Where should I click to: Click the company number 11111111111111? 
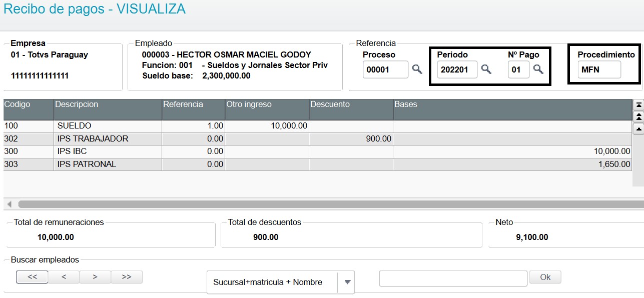pos(40,76)
